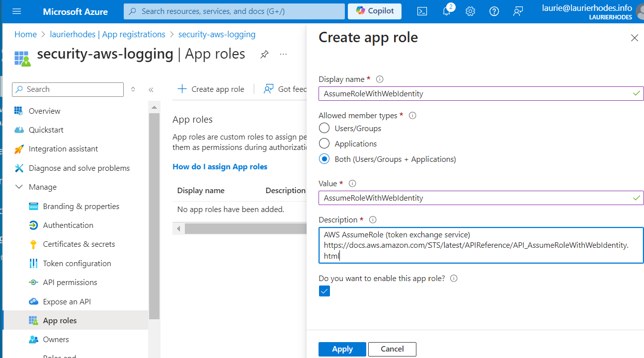Click the info icon next to Description
Image resolution: width=644 pixels, height=358 pixels.
[373, 219]
